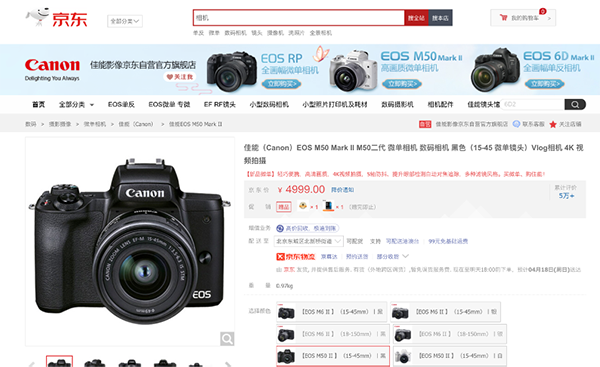This screenshot has width=600, height=367.
Task: Focus the main search box containing 相机
Action: [299, 18]
